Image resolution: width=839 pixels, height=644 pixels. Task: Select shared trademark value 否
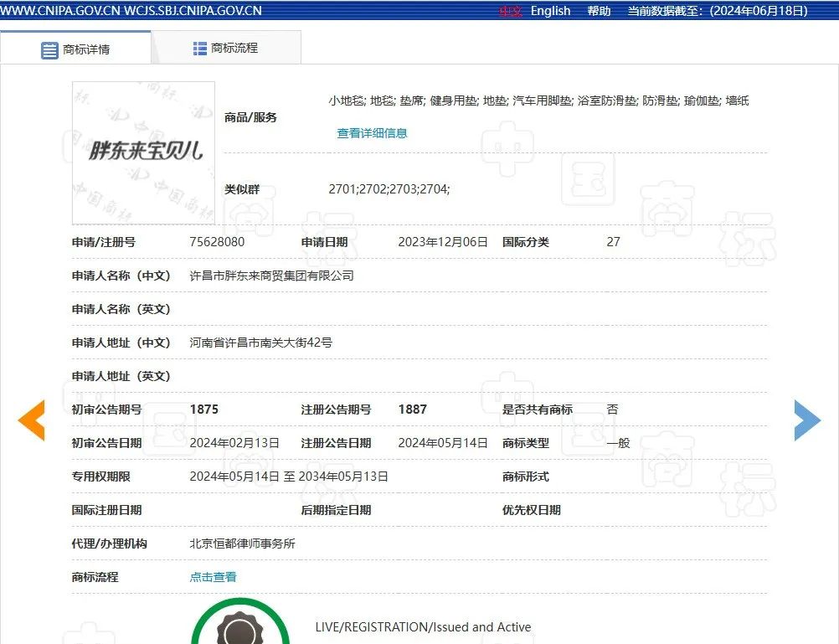click(x=612, y=410)
